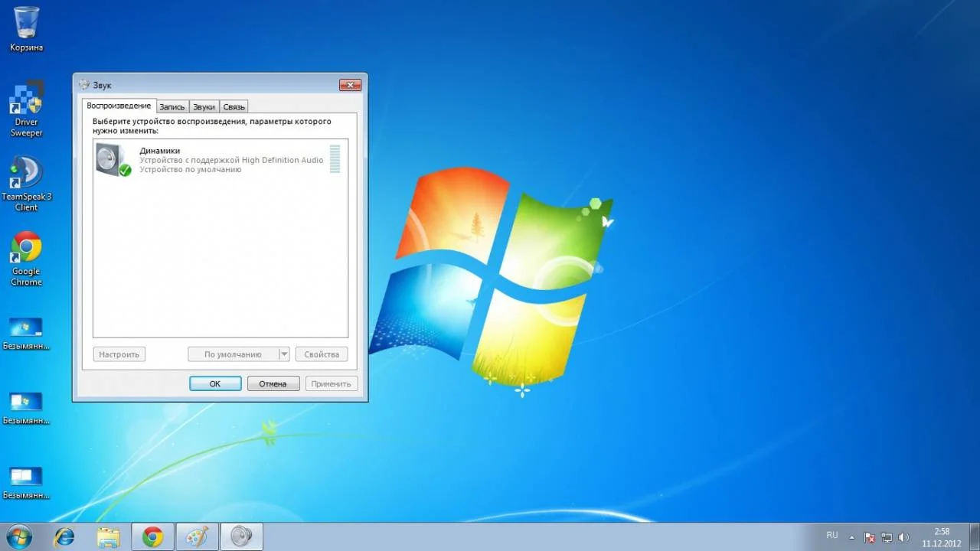
Task: Close the Звук dialog window
Action: (350, 84)
